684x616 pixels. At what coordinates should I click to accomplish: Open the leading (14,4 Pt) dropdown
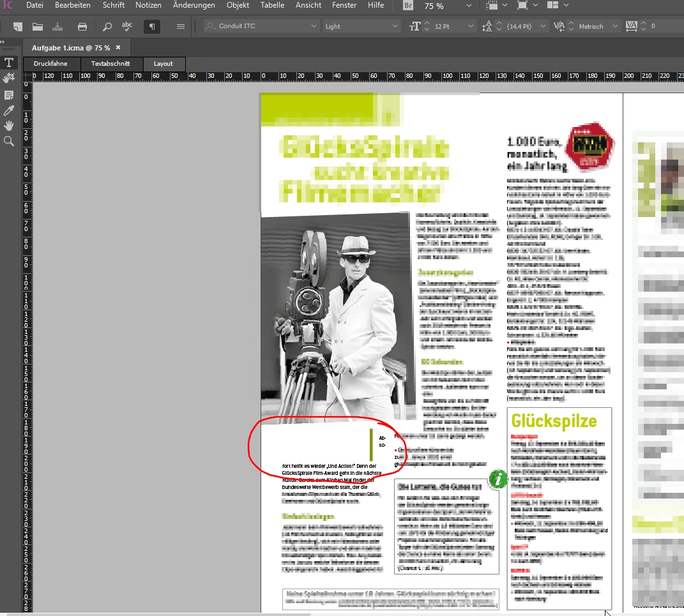(x=543, y=26)
